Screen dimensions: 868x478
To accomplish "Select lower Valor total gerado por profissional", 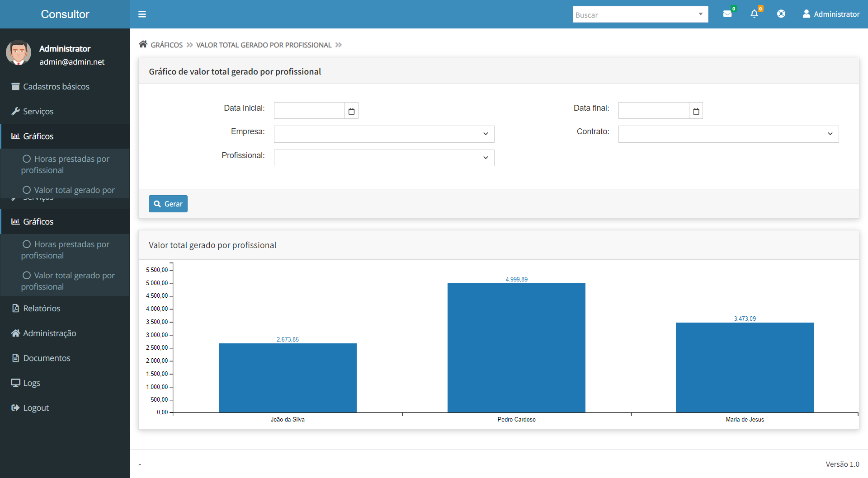I will [65, 281].
